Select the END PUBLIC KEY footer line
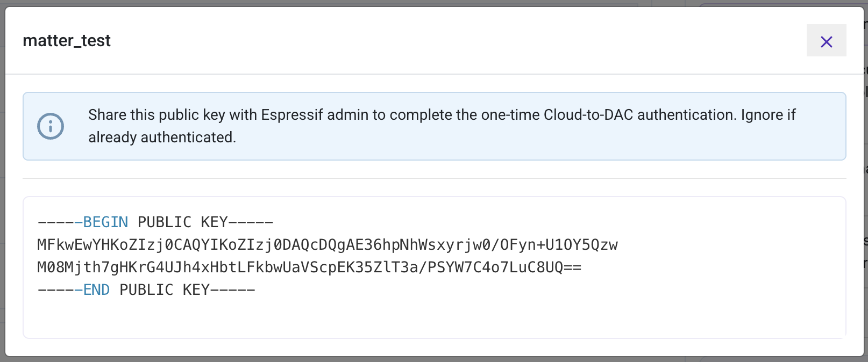Screen dimensions: 868x362 click(146, 289)
